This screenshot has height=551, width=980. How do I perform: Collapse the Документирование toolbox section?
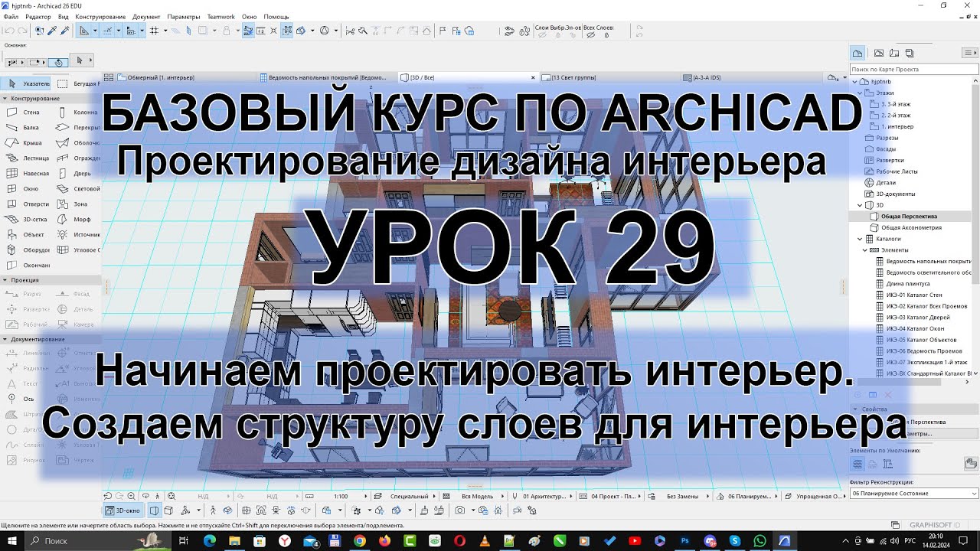point(5,339)
